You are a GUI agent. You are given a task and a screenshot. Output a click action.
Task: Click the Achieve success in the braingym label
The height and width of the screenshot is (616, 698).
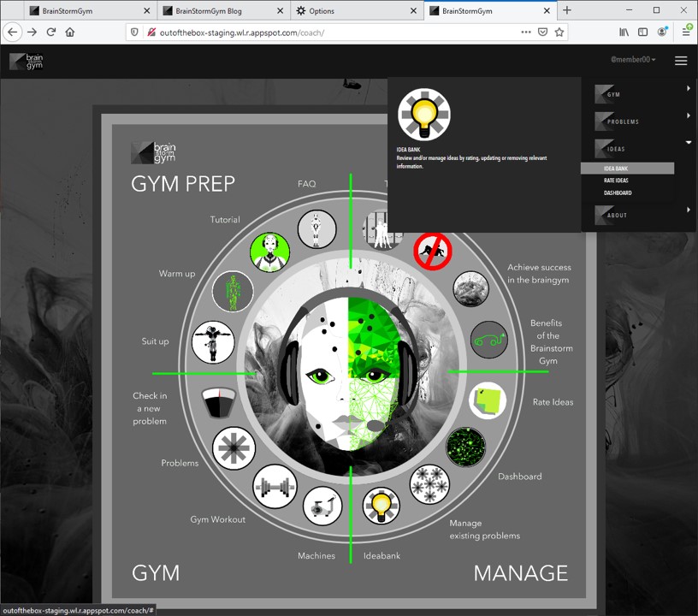tap(539, 273)
